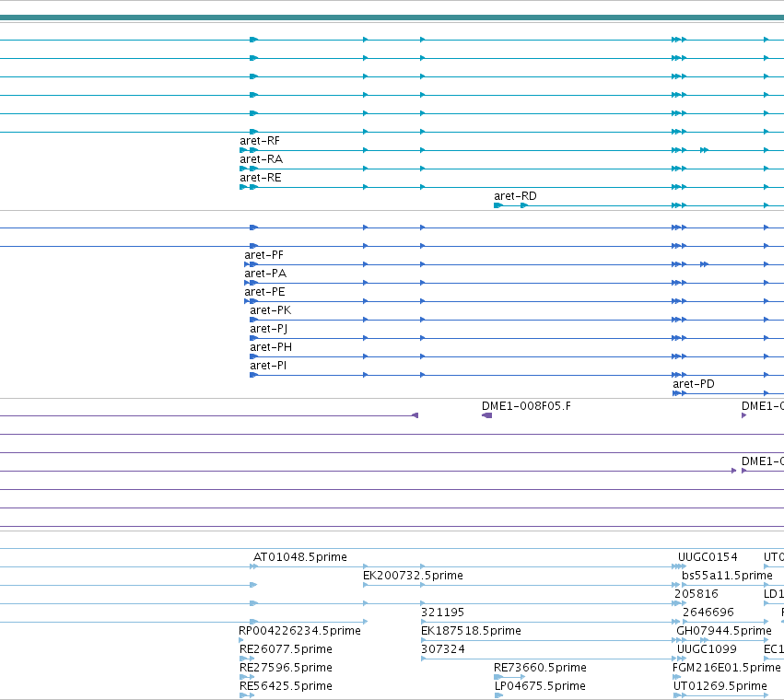The image size is (784, 700).
Task: Open the 307324 EST label
Action: click(x=443, y=649)
